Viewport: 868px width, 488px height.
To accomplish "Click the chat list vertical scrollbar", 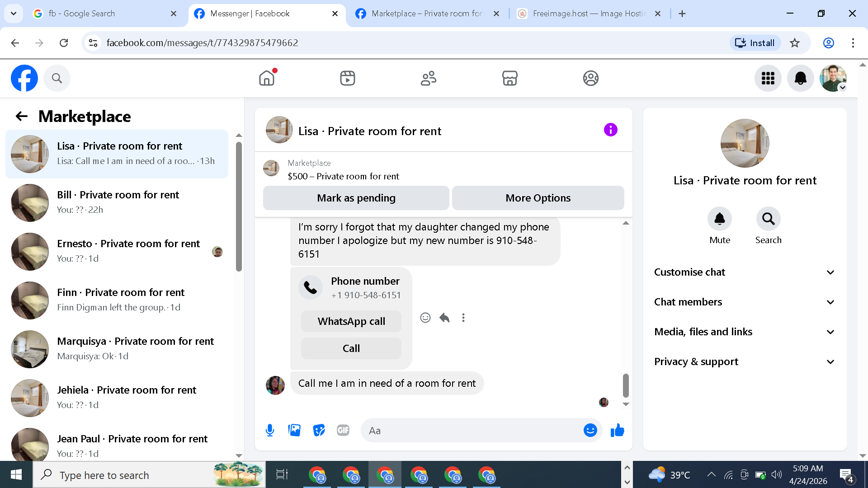I will click(x=239, y=207).
